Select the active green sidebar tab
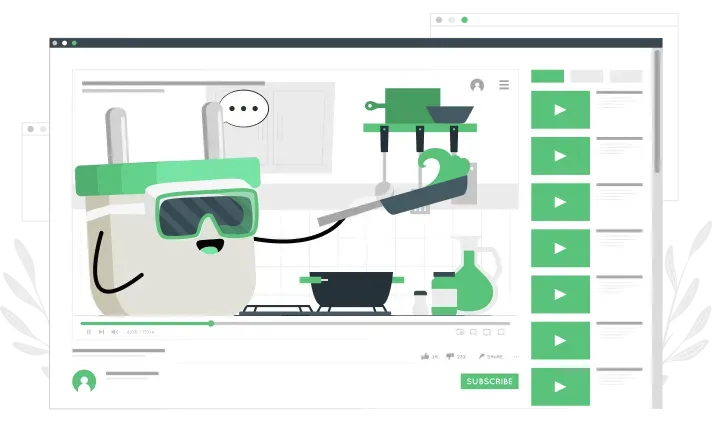712x436 pixels. 548,76
